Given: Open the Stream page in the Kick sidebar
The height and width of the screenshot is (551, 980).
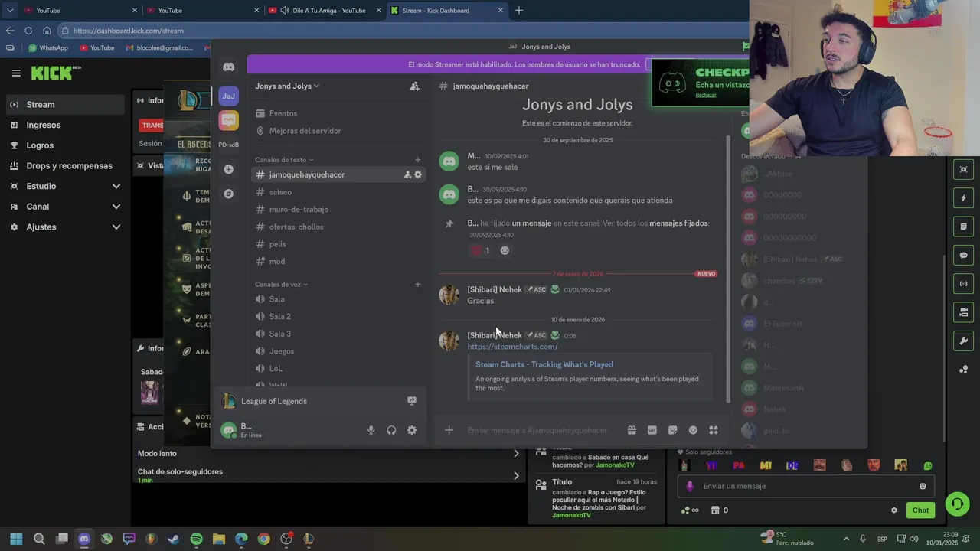Looking at the screenshot, I should pyautogui.click(x=66, y=104).
